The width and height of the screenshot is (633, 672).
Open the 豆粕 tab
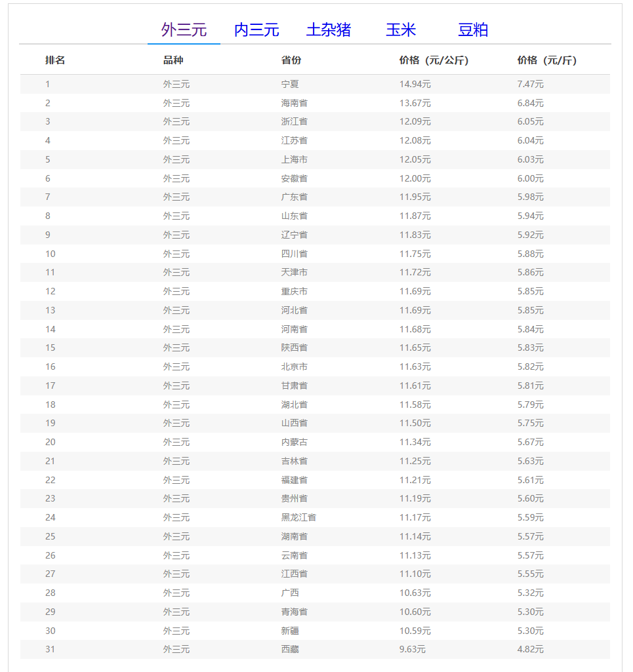473,30
